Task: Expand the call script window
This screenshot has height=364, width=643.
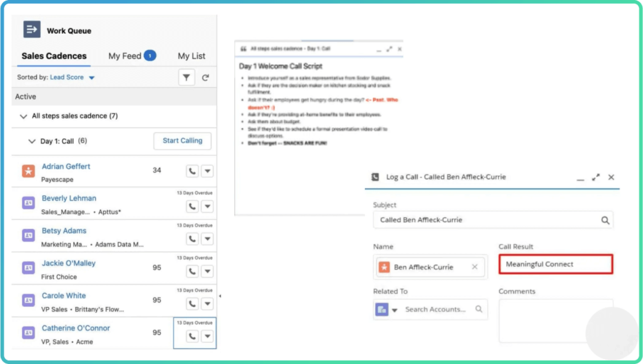Action: coord(389,49)
